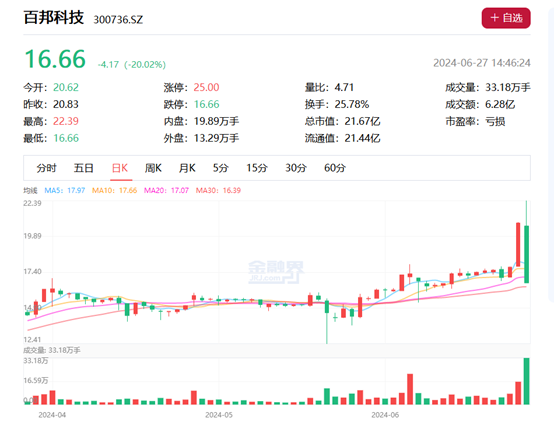
Task: Click 量比 value 4.71
Action: 344,87
